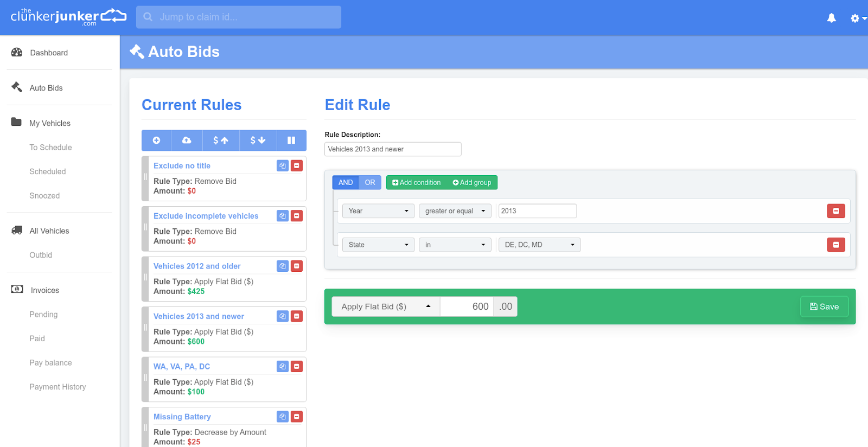Image resolution: width=868 pixels, height=447 pixels.
Task: Add a new rule with the plus icon
Action: coord(156,141)
